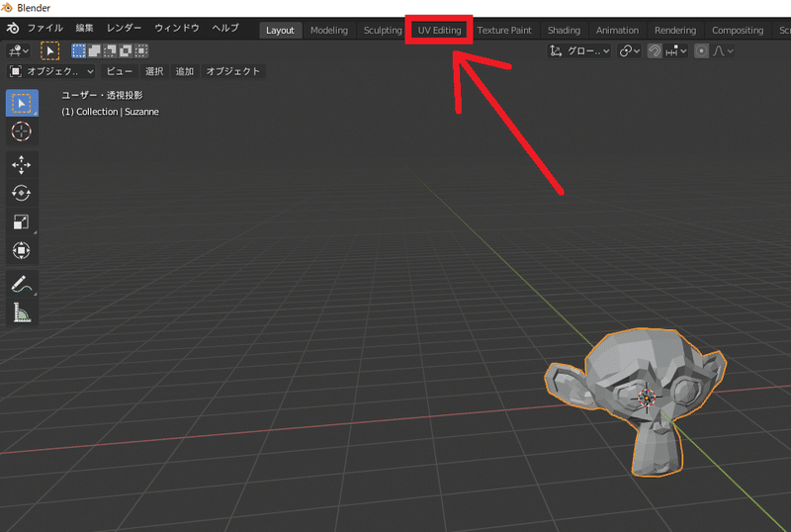Open the snapping options dropdown

pyautogui.click(x=676, y=51)
